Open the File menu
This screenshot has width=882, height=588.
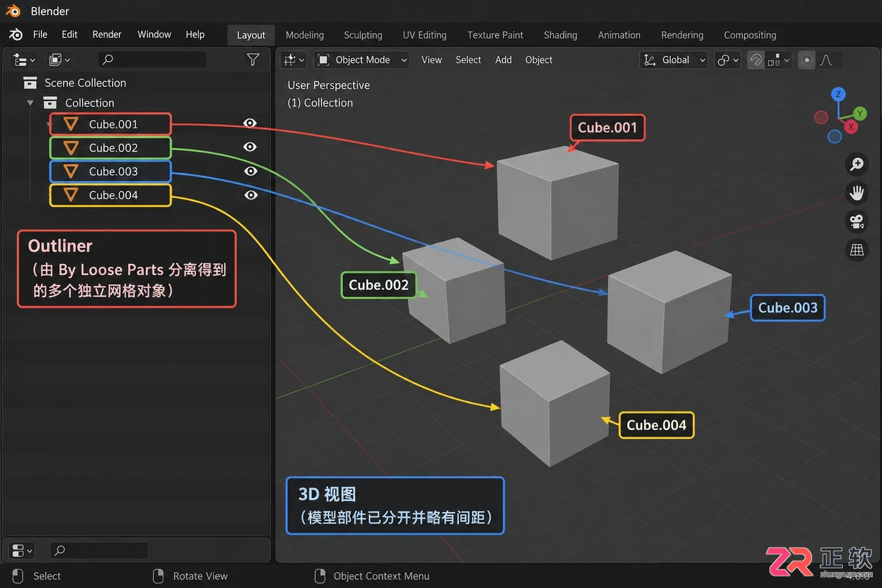(40, 34)
